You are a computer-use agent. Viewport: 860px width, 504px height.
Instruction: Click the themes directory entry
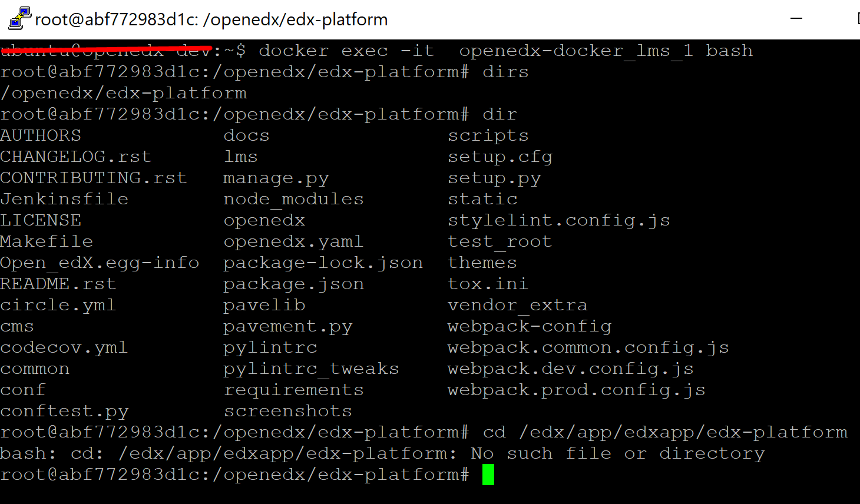(x=482, y=262)
